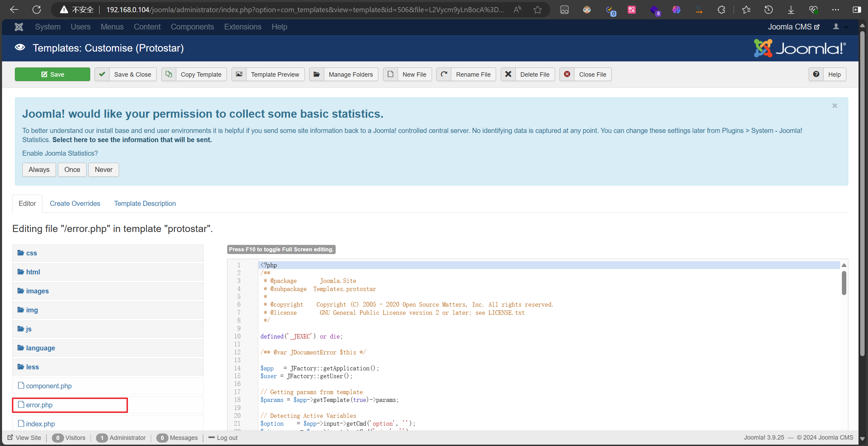868x446 pixels.
Task: Open browser settings ellipsis menu
Action: pyautogui.click(x=835, y=10)
